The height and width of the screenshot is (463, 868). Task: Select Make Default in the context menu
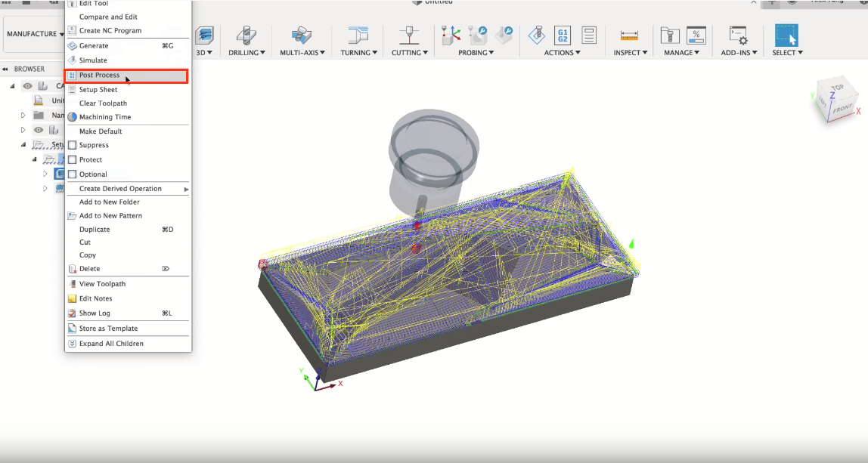[127, 131]
